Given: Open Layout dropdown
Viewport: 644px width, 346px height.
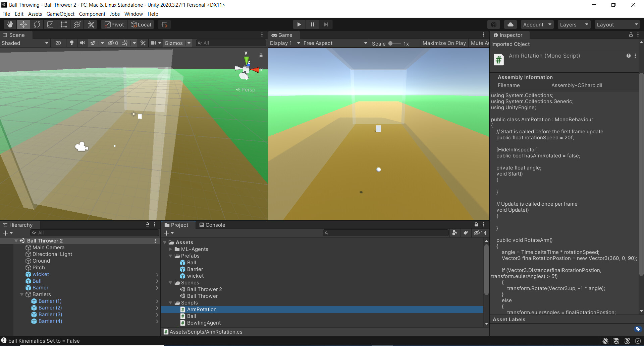Looking at the screenshot, I should pos(617,24).
